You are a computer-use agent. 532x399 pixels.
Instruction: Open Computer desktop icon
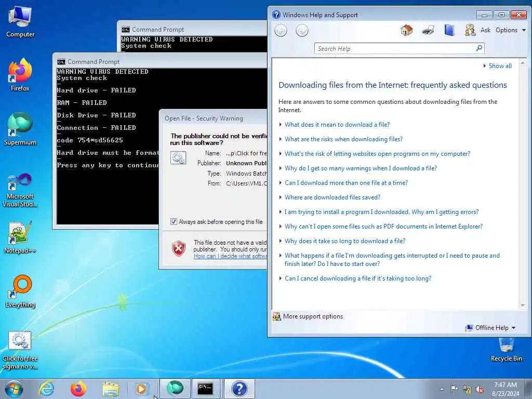20,22
